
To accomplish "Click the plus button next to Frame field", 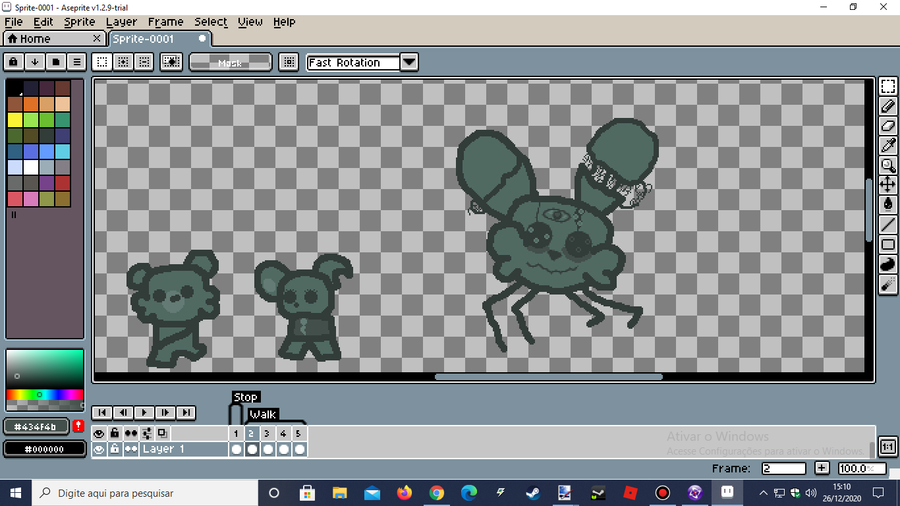I will click(x=822, y=468).
